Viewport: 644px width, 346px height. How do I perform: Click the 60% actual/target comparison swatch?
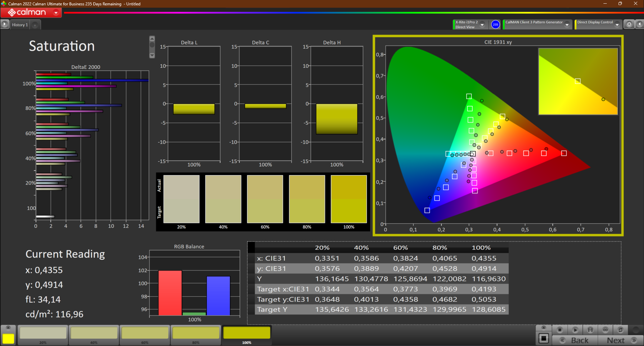[265, 199]
